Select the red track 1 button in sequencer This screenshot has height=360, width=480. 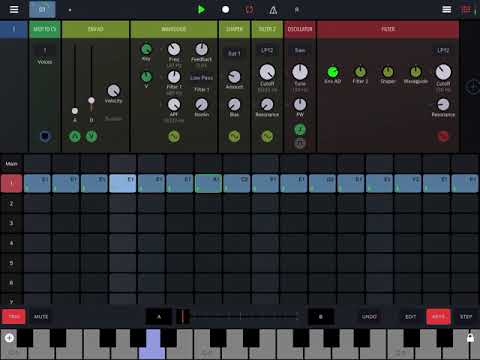pos(11,183)
